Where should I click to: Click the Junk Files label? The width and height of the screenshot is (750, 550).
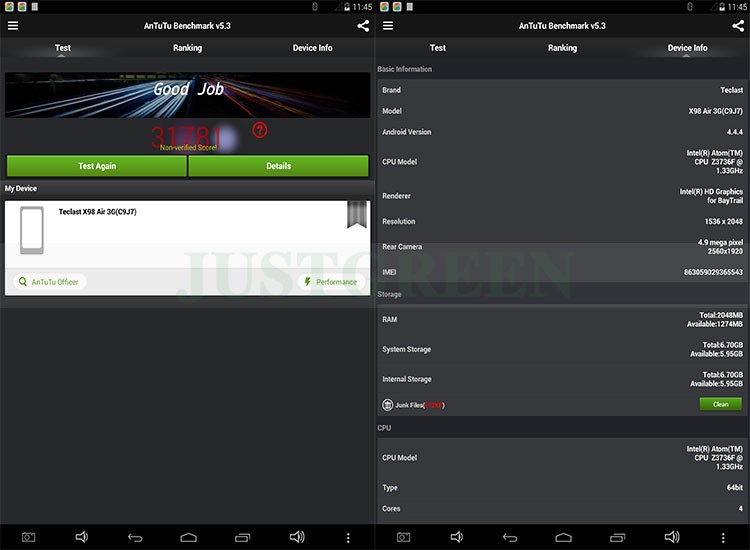pos(419,405)
